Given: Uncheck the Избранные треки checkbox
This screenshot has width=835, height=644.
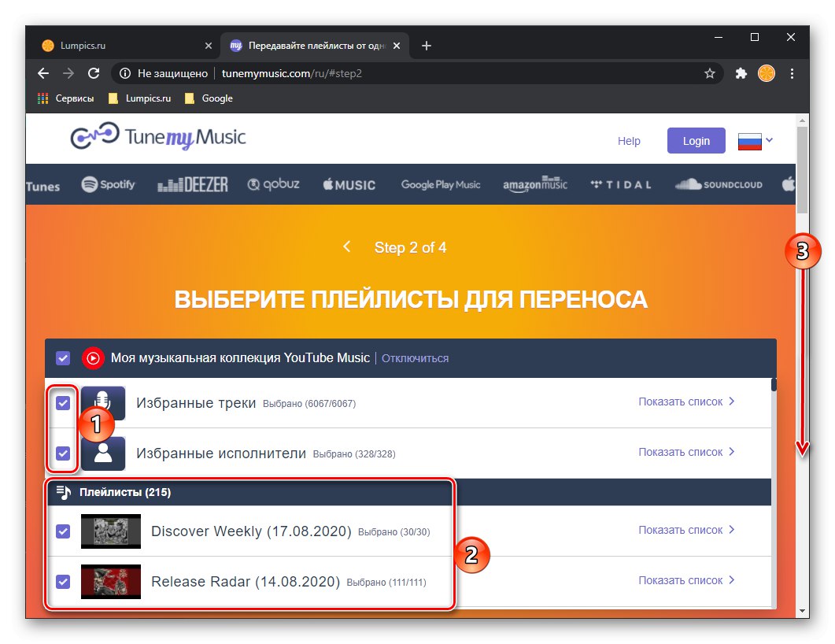Looking at the screenshot, I should [63, 403].
